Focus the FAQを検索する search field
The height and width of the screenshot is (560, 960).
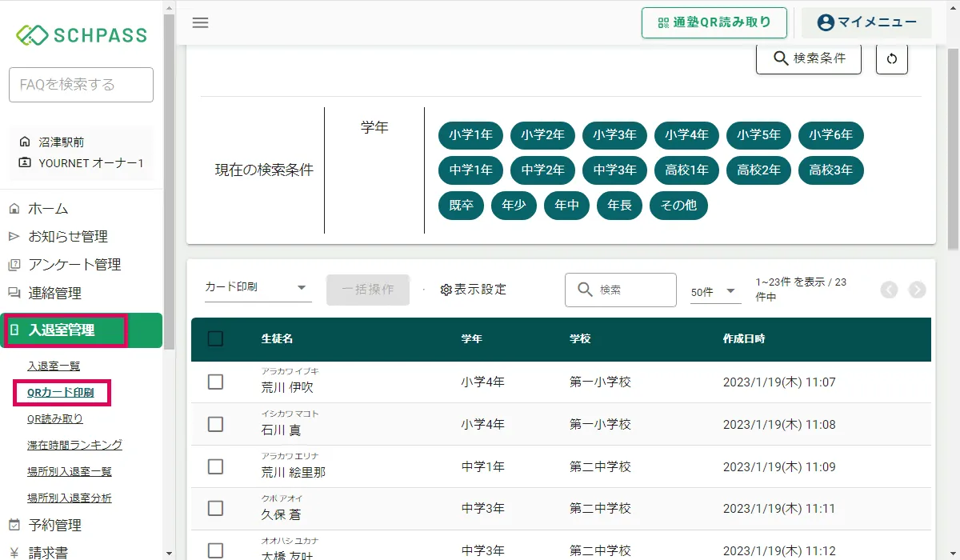[x=81, y=85]
